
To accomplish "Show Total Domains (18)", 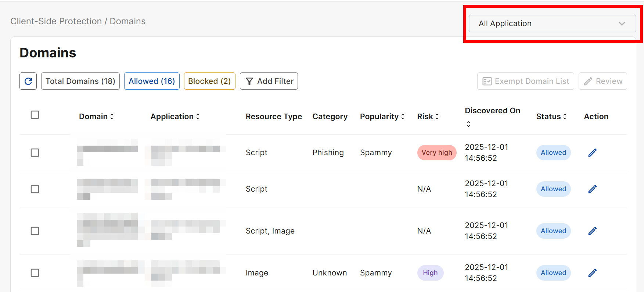I will (x=80, y=81).
